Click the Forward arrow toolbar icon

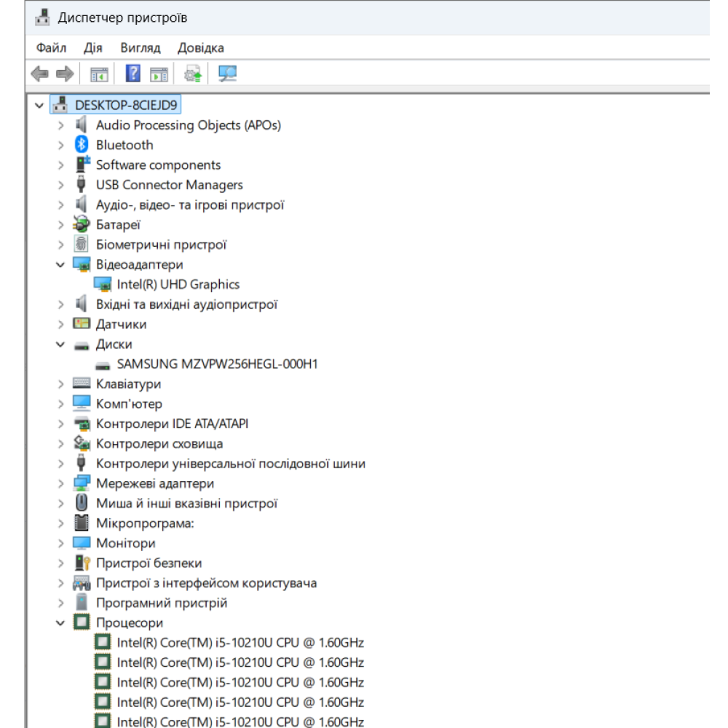pos(65,74)
